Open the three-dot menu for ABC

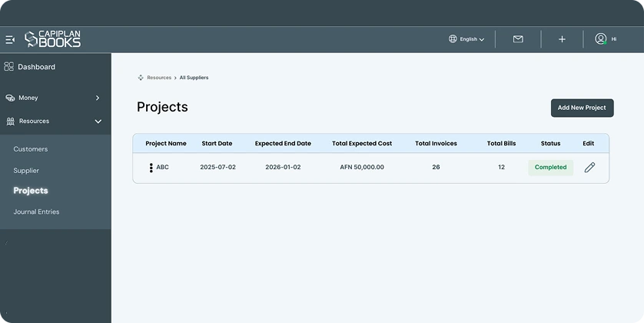(x=151, y=167)
